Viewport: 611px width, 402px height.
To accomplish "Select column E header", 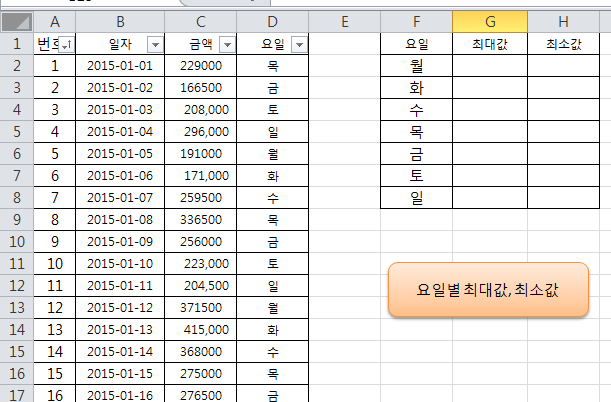I will [x=344, y=22].
